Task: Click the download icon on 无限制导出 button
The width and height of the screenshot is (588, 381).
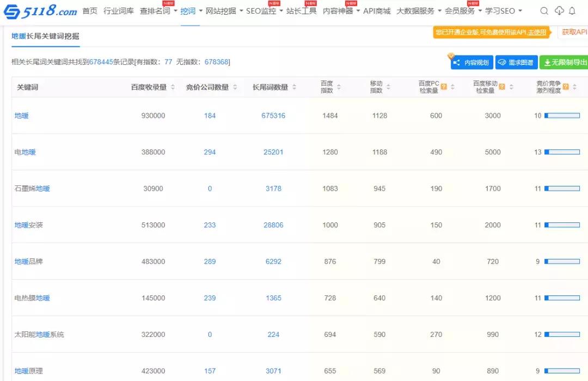Action: point(548,62)
